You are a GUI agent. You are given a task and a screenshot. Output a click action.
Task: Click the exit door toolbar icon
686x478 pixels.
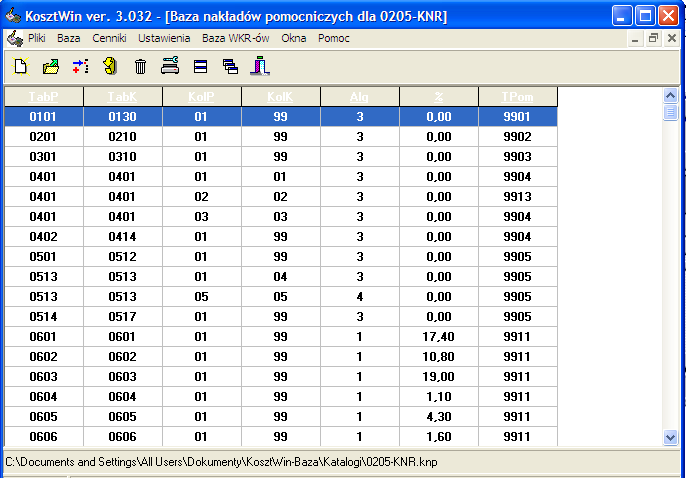tap(260, 66)
